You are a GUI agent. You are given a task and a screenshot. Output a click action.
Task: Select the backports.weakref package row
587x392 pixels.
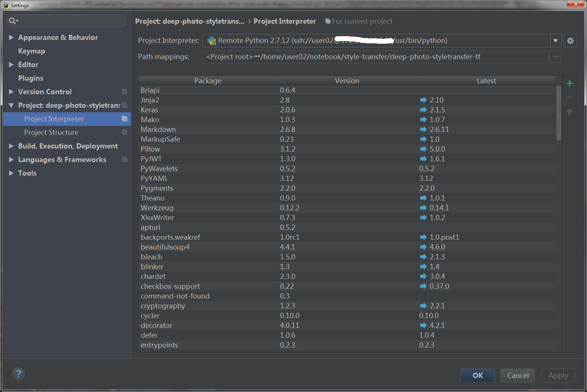click(x=347, y=237)
